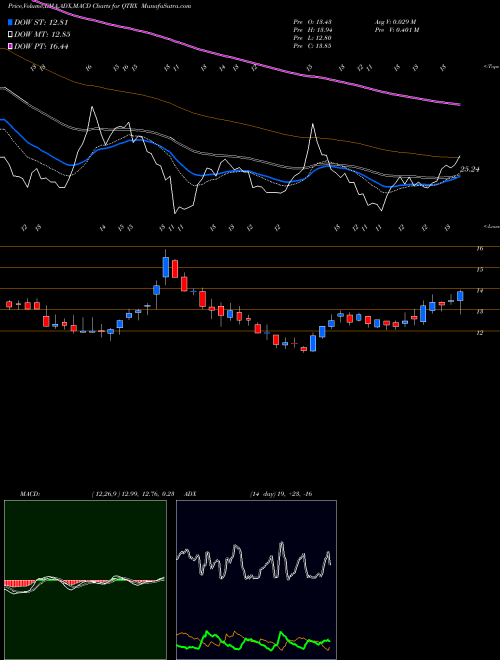Click the 'Pre H: 13.94' value
This screenshot has height=660, width=500.
coord(312,30)
